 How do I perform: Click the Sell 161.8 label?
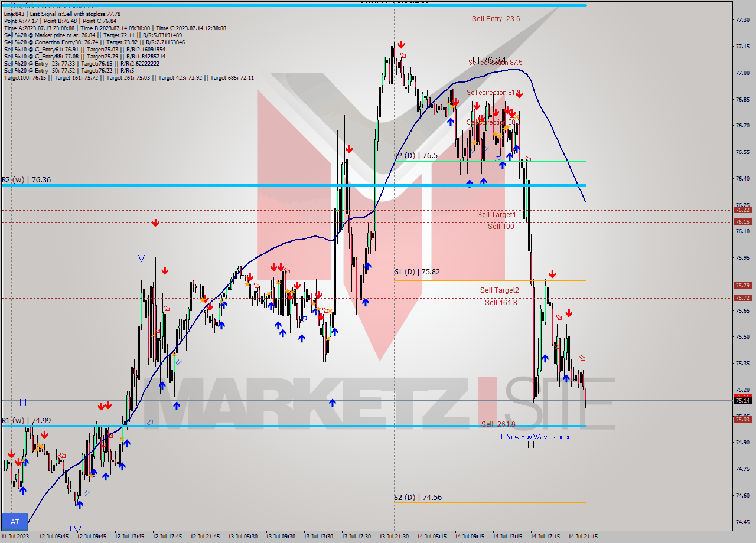[501, 303]
